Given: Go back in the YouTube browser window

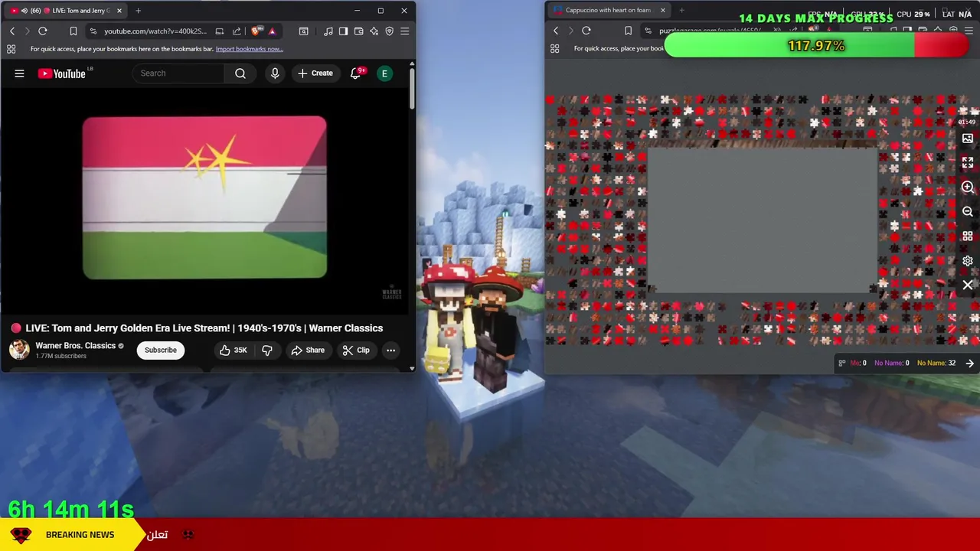Looking at the screenshot, I should (x=12, y=31).
